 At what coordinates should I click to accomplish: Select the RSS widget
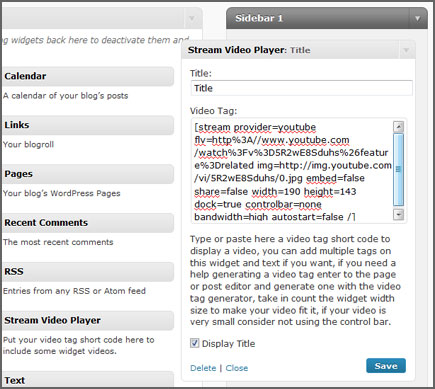[88, 271]
